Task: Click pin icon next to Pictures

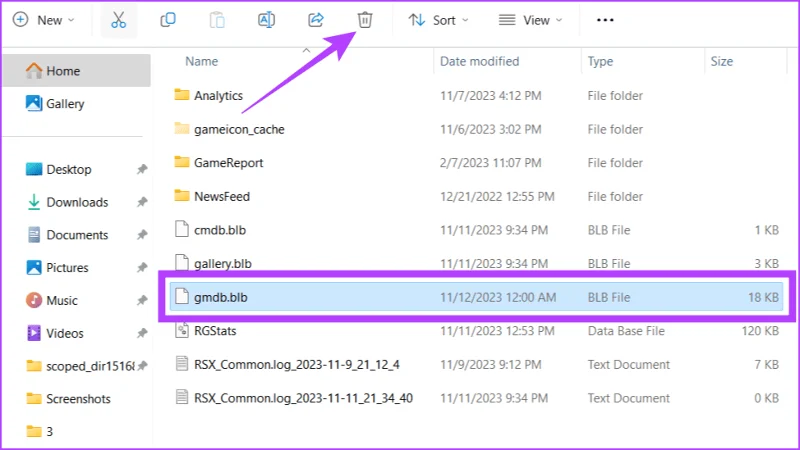Action: click(142, 267)
